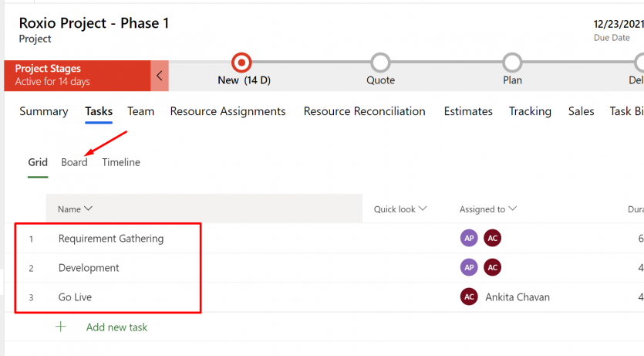Click Add new task link
This screenshot has width=644, height=356.
point(116,327)
